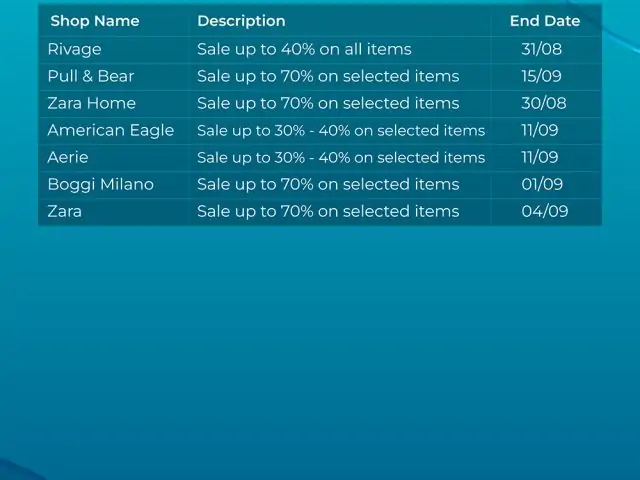The image size is (640, 480).
Task: Click the 15/09 end date
Action: [x=541, y=76]
